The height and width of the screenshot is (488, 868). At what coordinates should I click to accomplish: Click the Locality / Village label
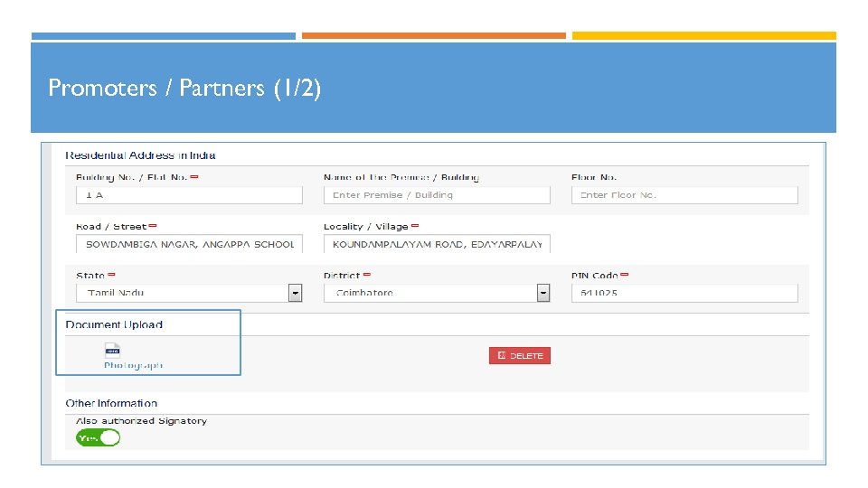point(366,226)
